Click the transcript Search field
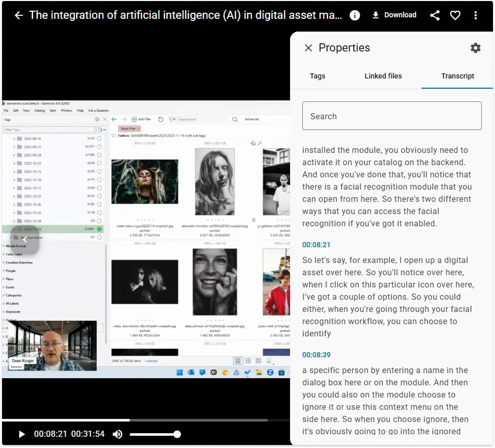 point(392,116)
